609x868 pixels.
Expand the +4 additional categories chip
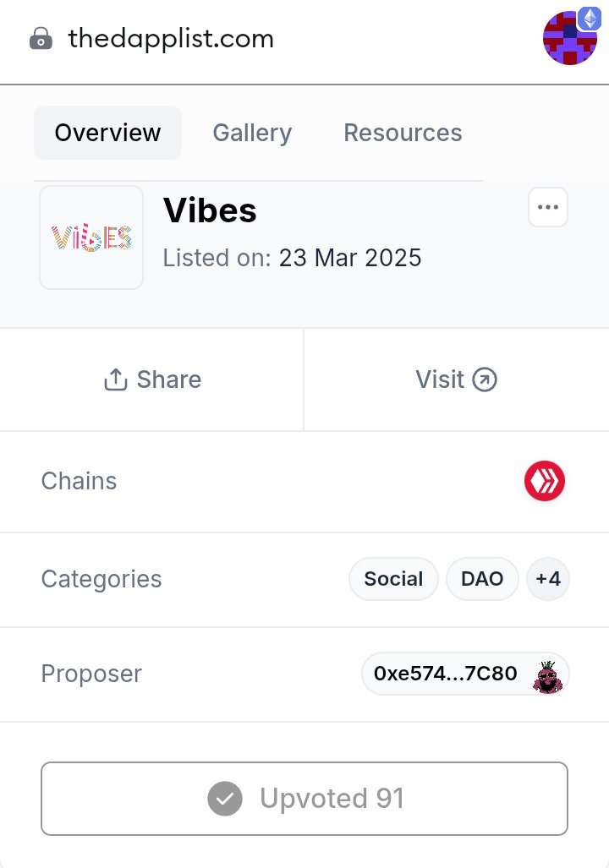pos(548,579)
